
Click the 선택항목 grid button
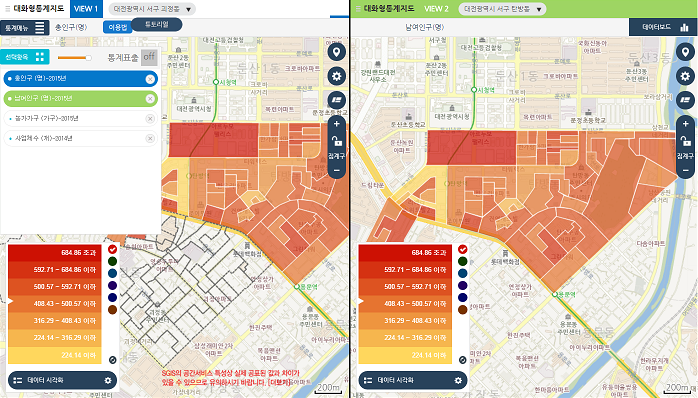24,57
